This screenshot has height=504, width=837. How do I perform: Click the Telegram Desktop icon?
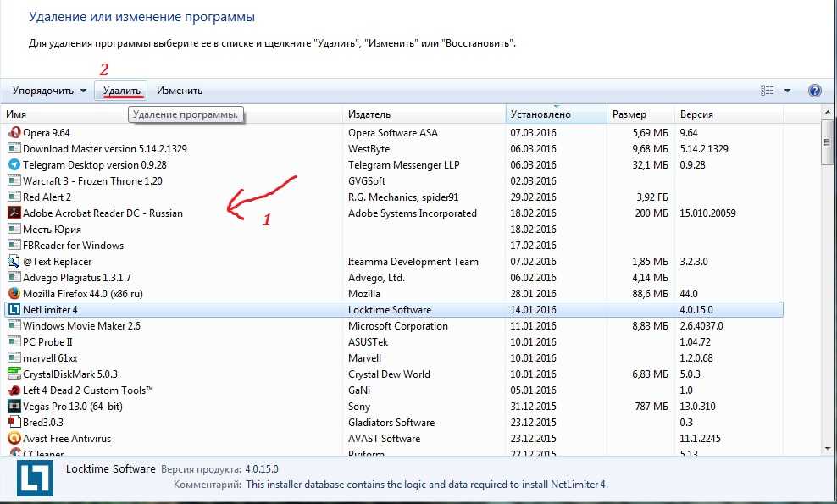click(x=14, y=164)
